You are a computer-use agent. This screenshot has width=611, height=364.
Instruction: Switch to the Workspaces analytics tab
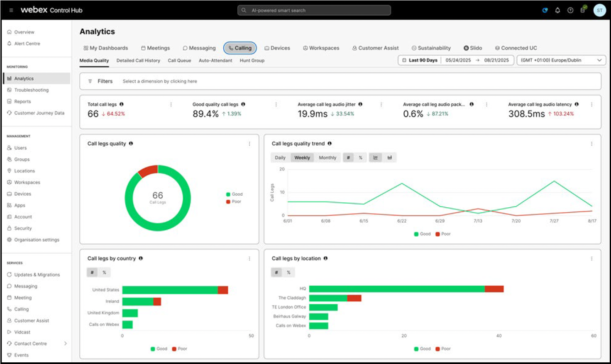(x=321, y=48)
